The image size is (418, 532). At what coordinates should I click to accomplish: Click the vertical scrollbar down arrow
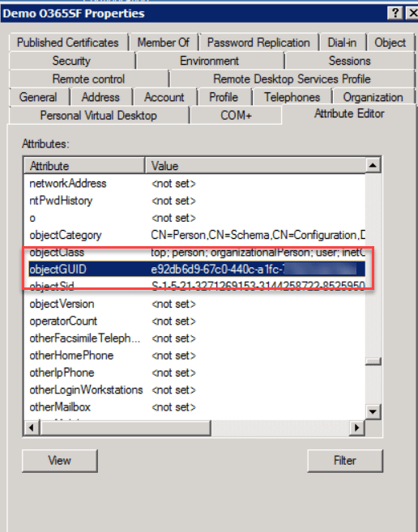pyautogui.click(x=373, y=412)
